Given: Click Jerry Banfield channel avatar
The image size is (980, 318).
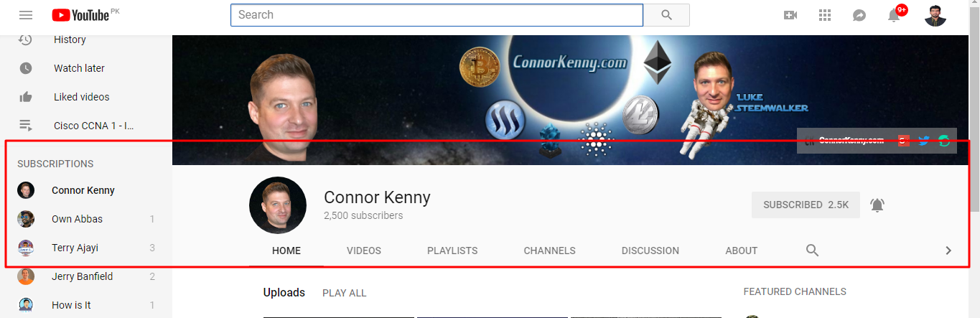Looking at the screenshot, I should tap(26, 276).
